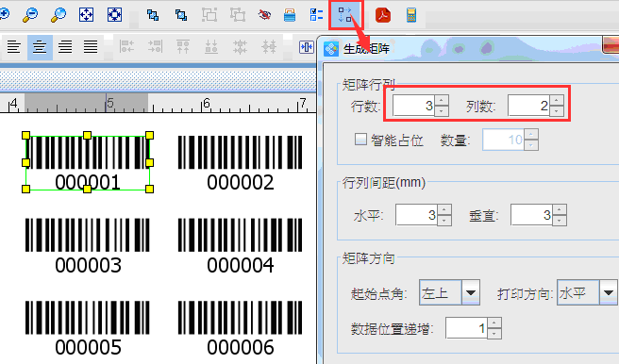Click the red PDF export icon
Screen dimensions: 619x364
point(383,15)
